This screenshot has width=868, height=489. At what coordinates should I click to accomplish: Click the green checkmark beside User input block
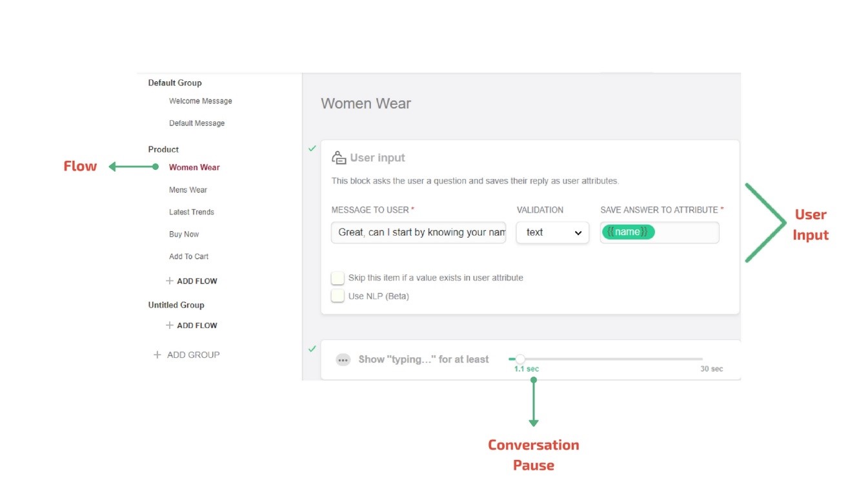click(312, 149)
